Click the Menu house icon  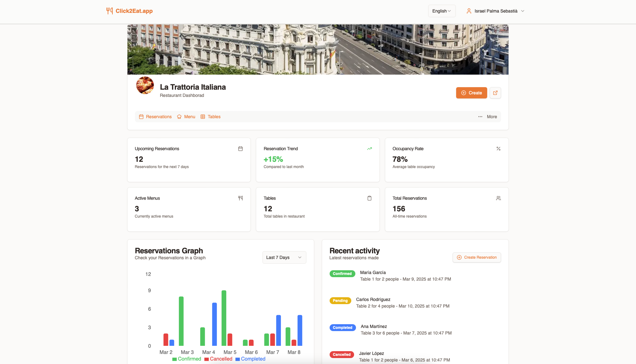click(180, 117)
